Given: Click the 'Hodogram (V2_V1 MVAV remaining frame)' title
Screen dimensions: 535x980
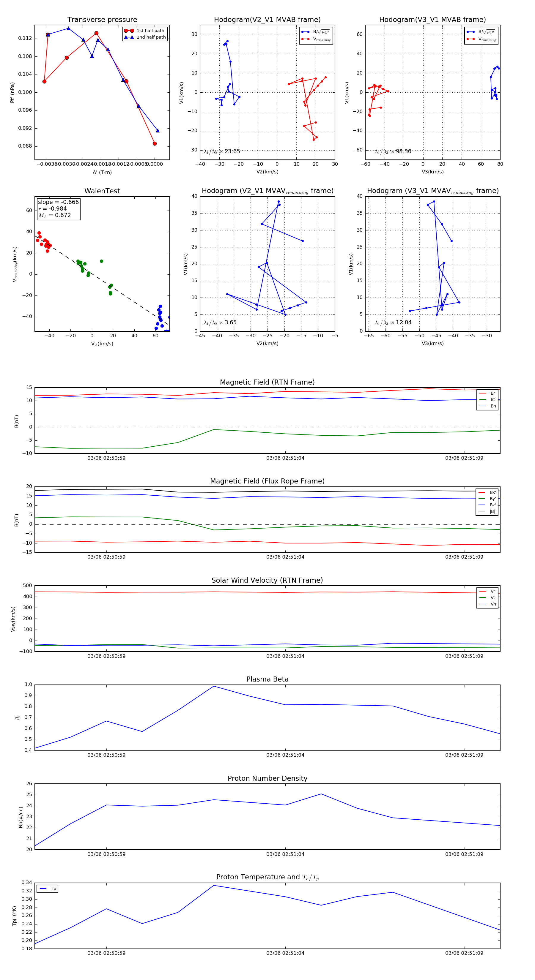Looking at the screenshot, I should click(267, 191).
